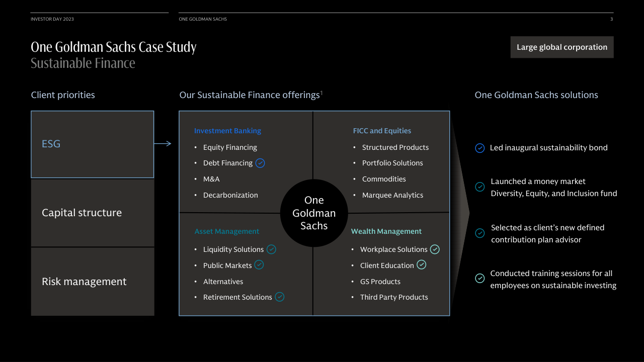Click the checkmark icon beside Debt Financing

pyautogui.click(x=260, y=163)
